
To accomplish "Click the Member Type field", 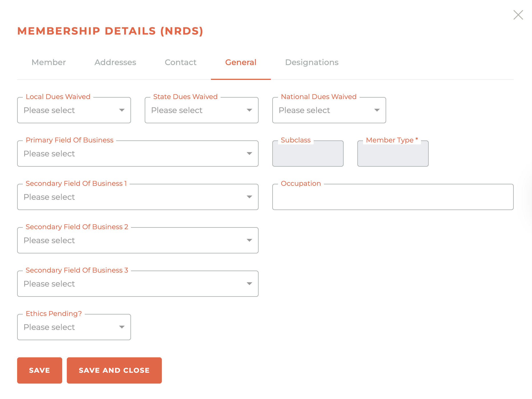I will [x=393, y=154].
